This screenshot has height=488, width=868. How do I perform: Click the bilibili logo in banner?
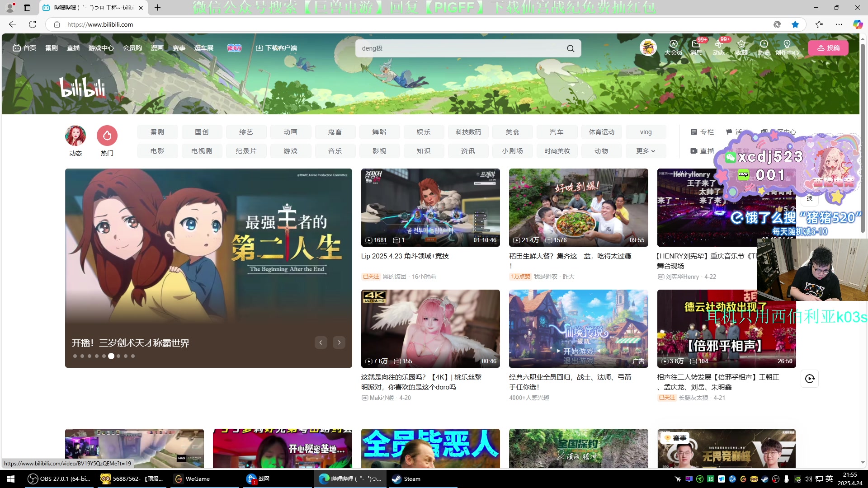click(82, 87)
